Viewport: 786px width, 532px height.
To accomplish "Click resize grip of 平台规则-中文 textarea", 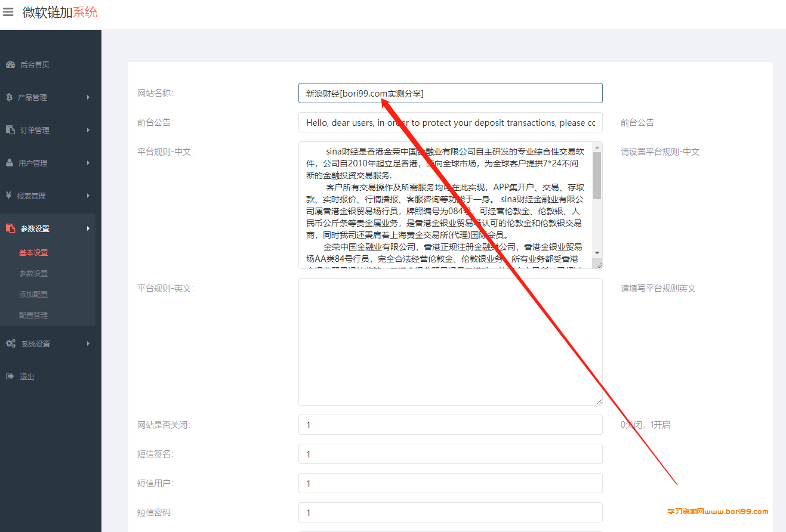I will click(598, 264).
